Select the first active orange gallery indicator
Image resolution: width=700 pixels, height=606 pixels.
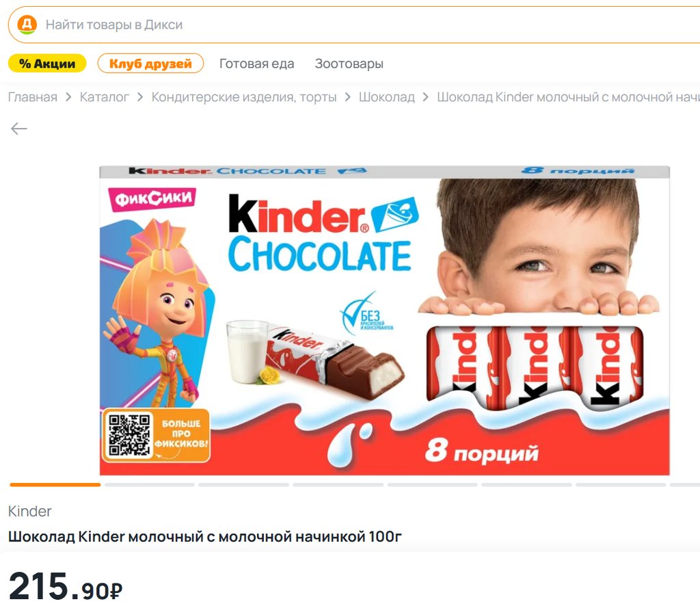[55, 484]
